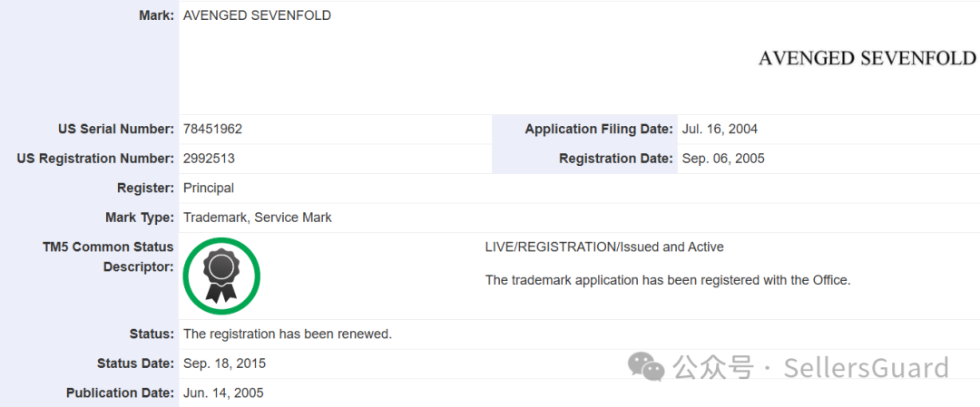The image size is (980, 407).
Task: Click the Registration Date value Sep. 06, 2005
Action: coord(723,159)
